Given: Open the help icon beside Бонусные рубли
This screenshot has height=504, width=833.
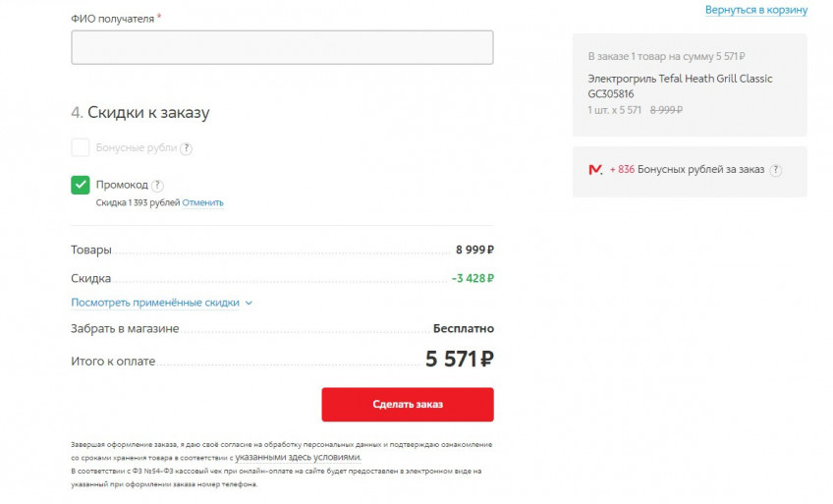Looking at the screenshot, I should point(186,148).
